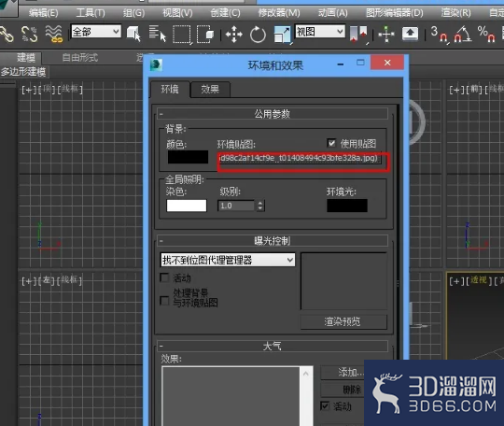The width and height of the screenshot is (504, 426).
Task: Open the 组(G) menu
Action: [x=133, y=13]
